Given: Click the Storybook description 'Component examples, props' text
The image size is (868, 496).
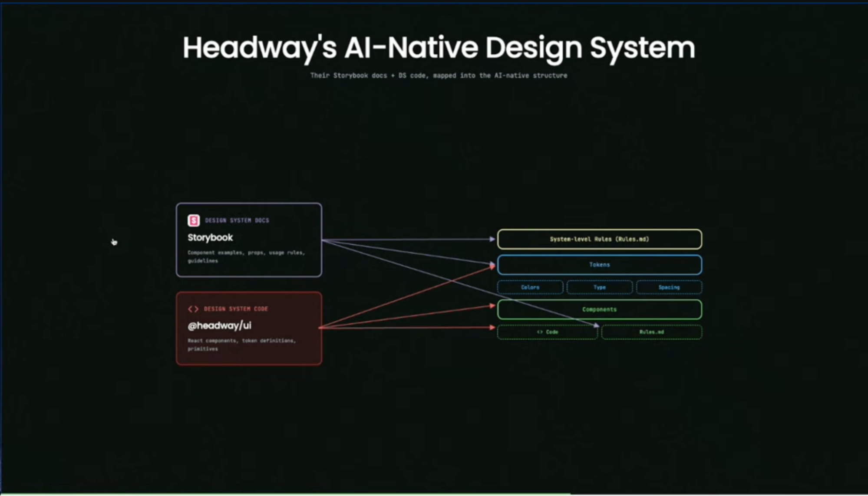Looking at the screenshot, I should point(246,256).
